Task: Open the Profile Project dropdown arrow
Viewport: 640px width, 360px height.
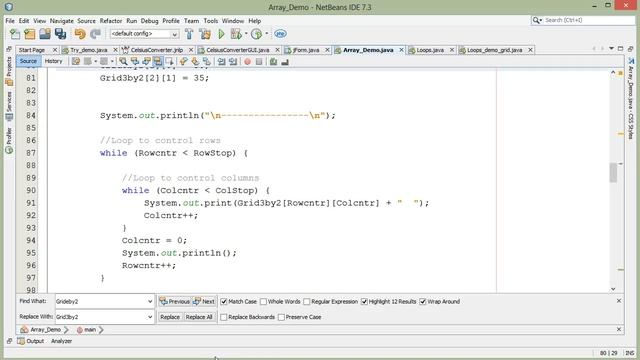Action: [x=267, y=34]
